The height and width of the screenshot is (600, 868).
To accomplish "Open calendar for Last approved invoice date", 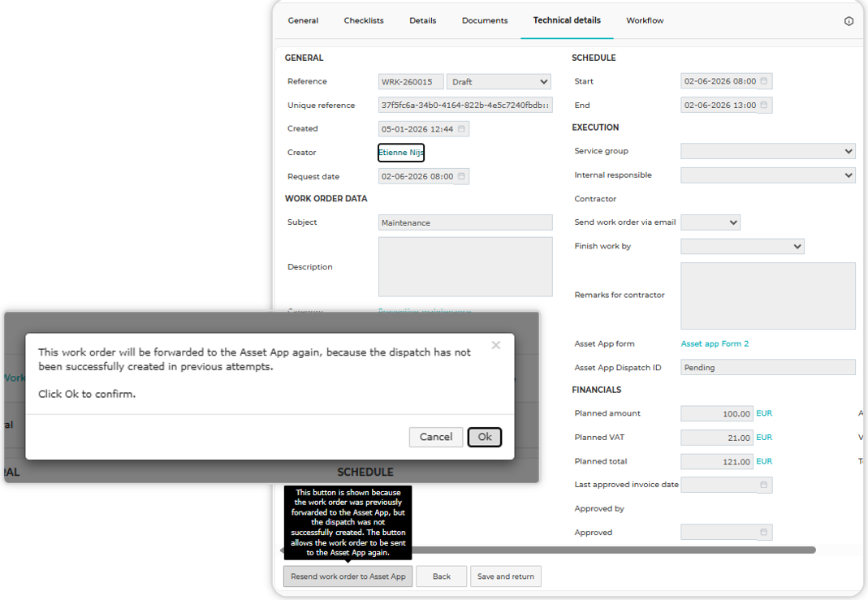I will (x=764, y=485).
